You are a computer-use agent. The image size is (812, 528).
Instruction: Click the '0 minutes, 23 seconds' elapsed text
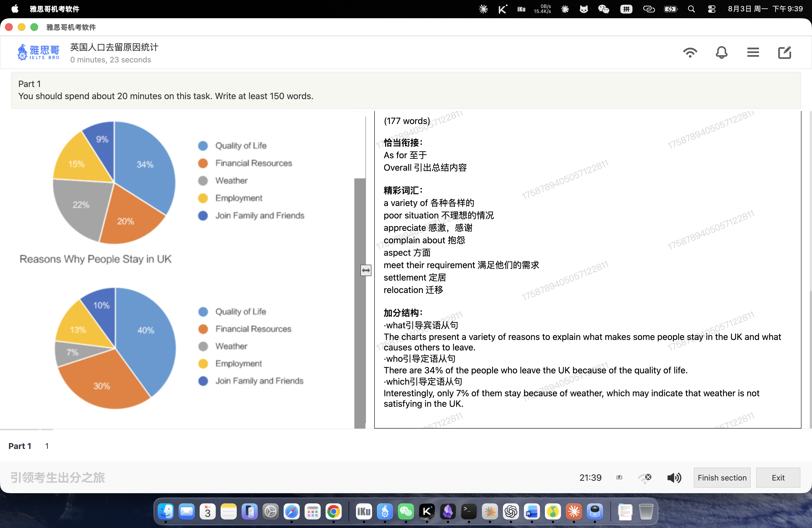point(110,60)
